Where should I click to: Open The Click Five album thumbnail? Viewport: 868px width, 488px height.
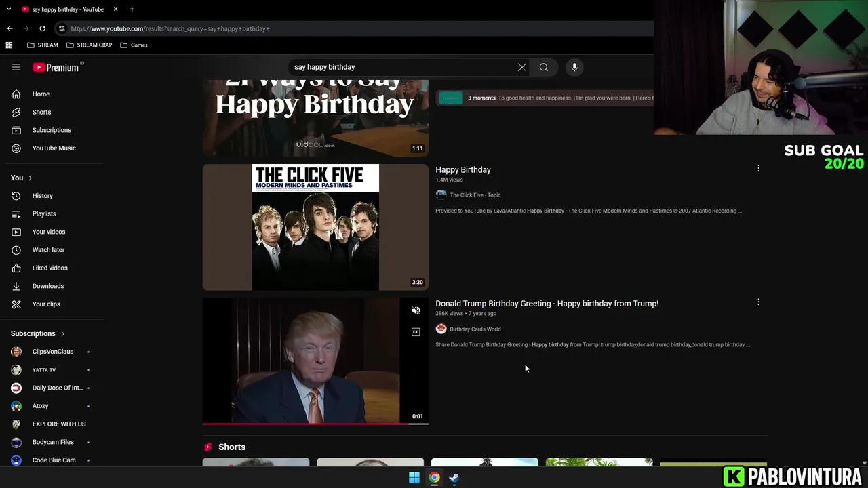pos(315,227)
